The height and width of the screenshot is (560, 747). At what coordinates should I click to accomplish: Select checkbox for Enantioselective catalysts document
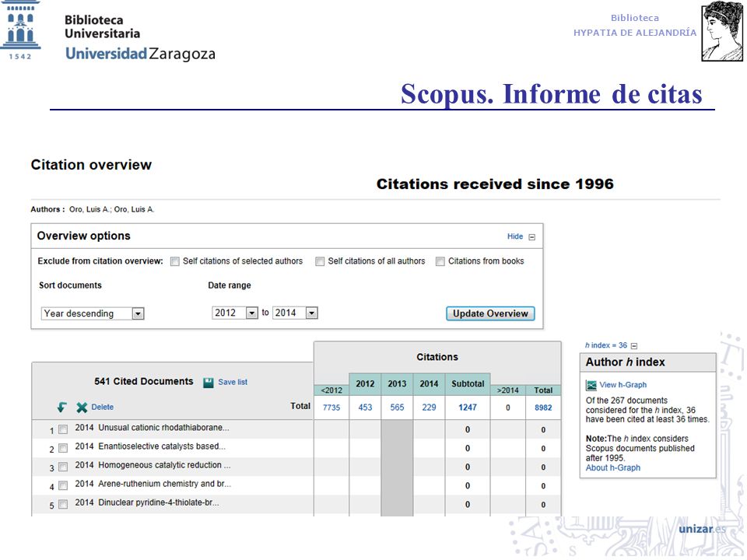(x=63, y=448)
